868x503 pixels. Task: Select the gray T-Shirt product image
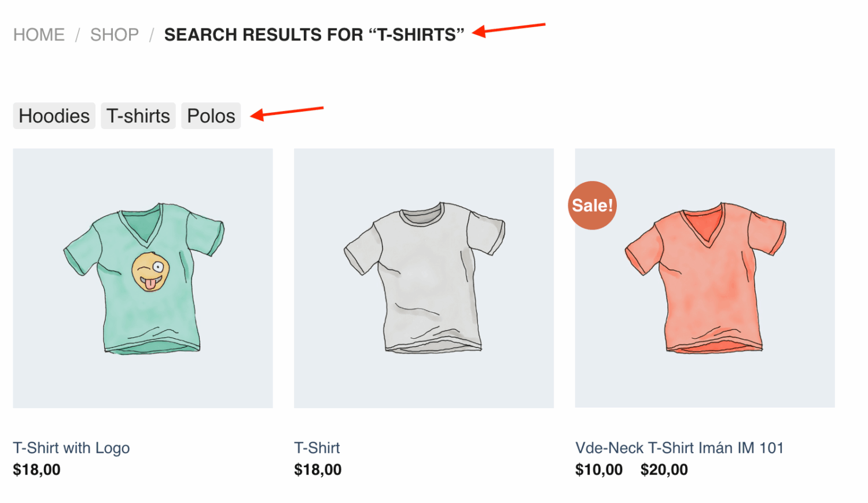pyautogui.click(x=424, y=278)
